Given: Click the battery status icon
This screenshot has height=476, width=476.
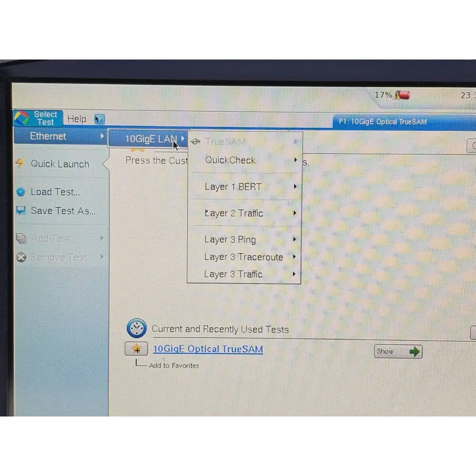Looking at the screenshot, I should click(x=403, y=95).
